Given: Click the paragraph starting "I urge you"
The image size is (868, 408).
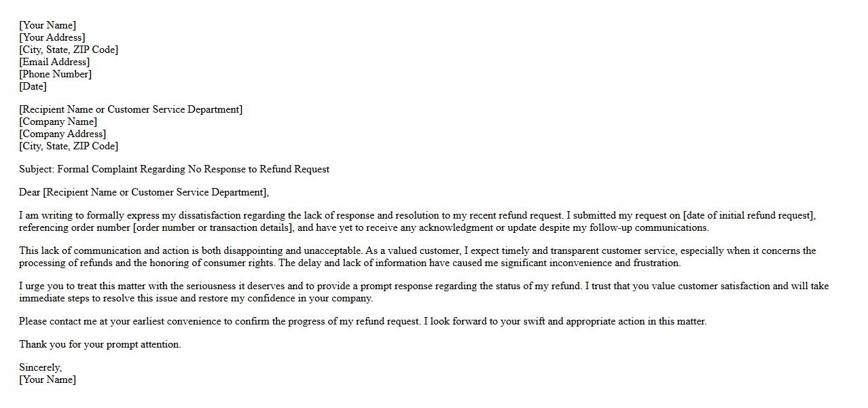Looking at the screenshot, I should pos(423,292).
